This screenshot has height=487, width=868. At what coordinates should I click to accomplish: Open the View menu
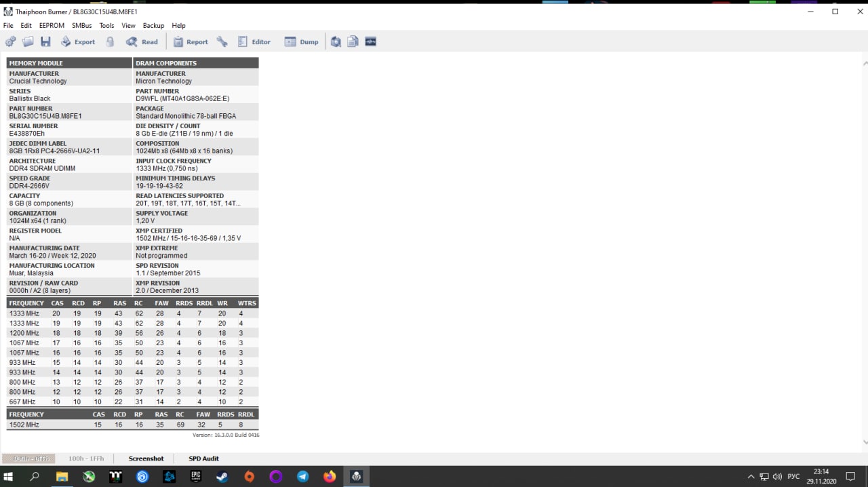tap(128, 26)
